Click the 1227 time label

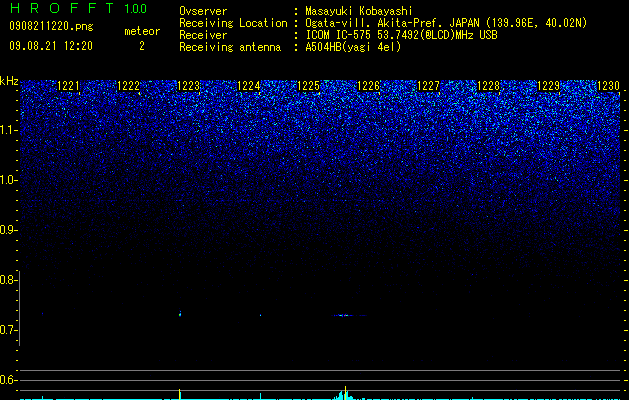[428, 86]
